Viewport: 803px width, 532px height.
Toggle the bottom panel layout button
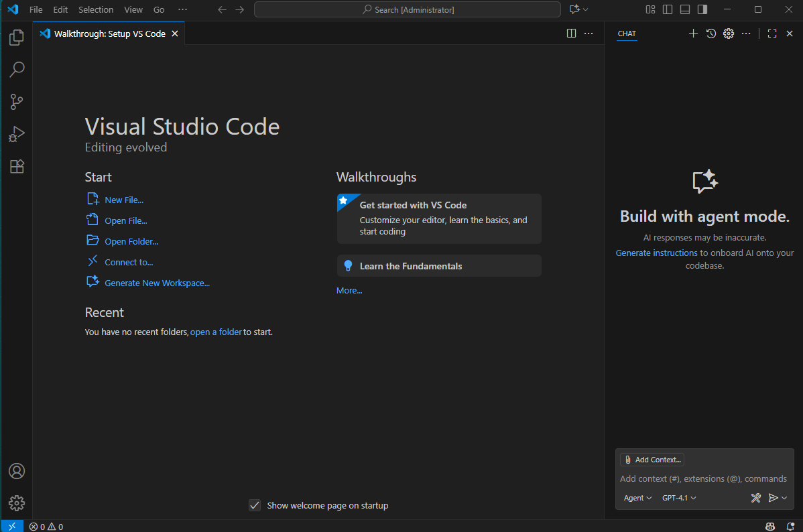click(x=685, y=9)
